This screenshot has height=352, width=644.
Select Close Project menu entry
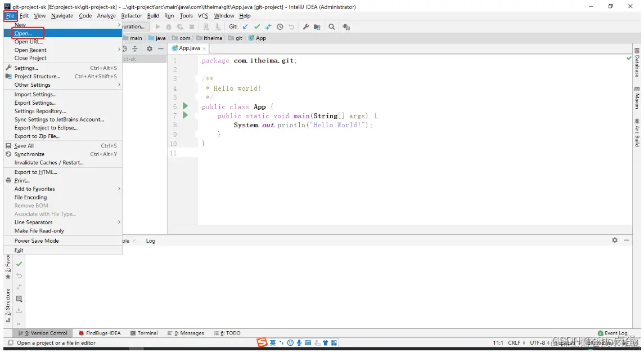click(x=63, y=58)
